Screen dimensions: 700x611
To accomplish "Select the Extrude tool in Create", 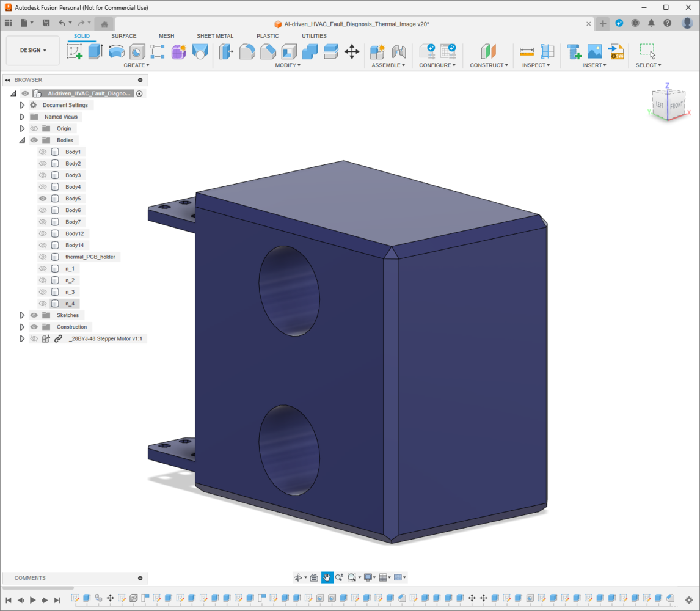I will tap(95, 52).
